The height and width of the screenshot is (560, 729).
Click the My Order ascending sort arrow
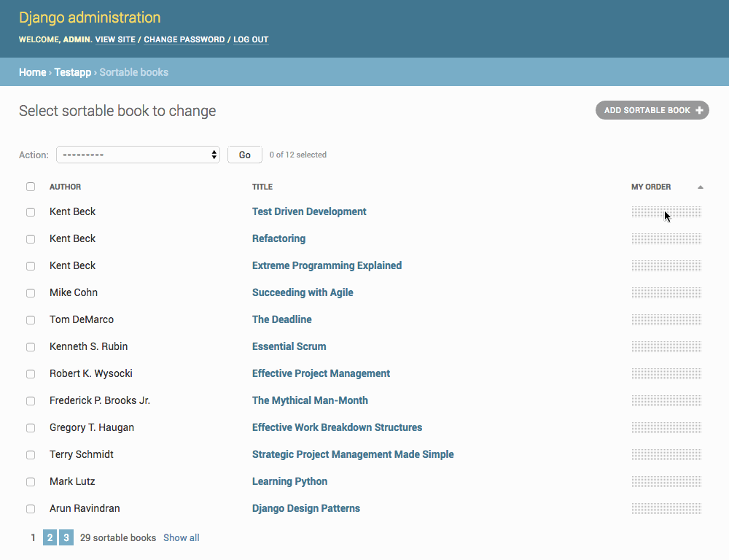coord(700,187)
